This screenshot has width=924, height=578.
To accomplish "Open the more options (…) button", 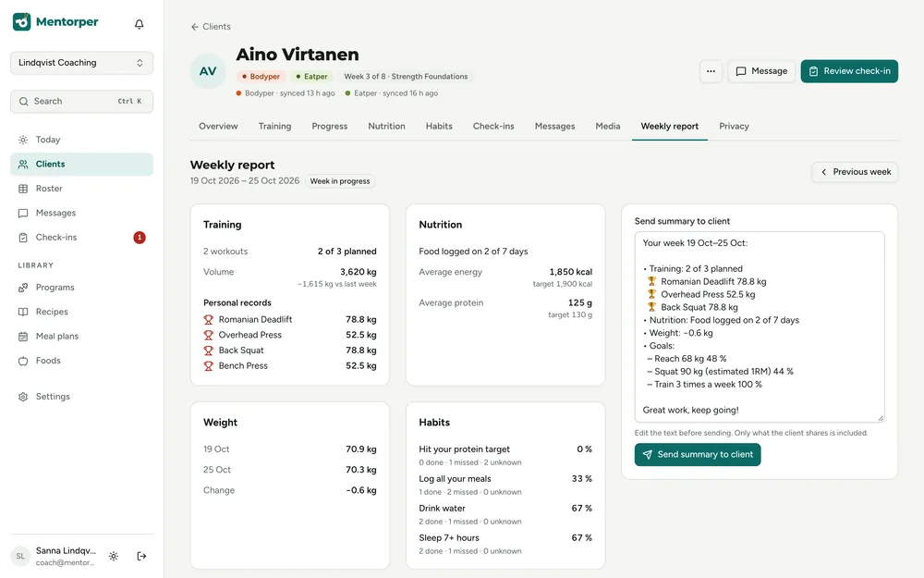I will pos(711,71).
